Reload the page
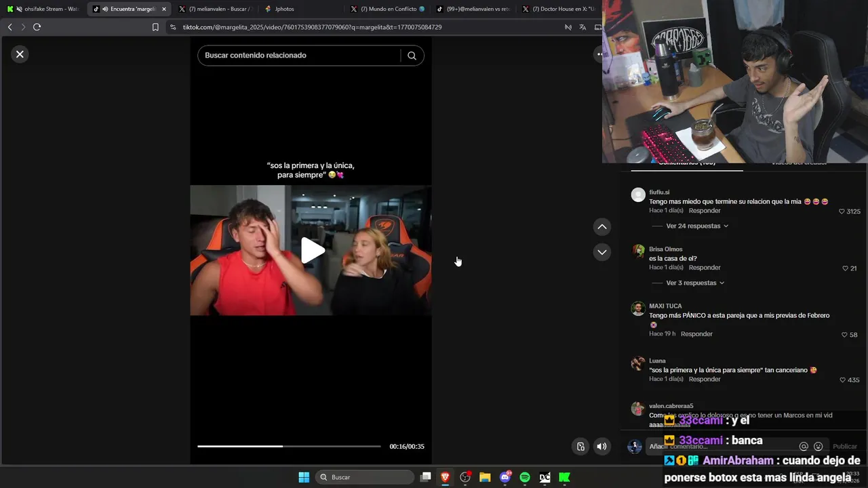The image size is (868, 488). 37,27
